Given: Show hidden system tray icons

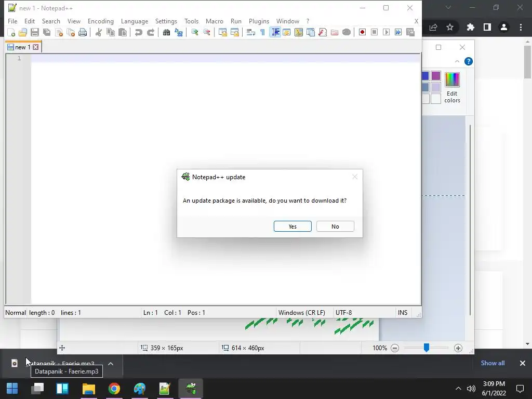Looking at the screenshot, I should click(x=458, y=389).
